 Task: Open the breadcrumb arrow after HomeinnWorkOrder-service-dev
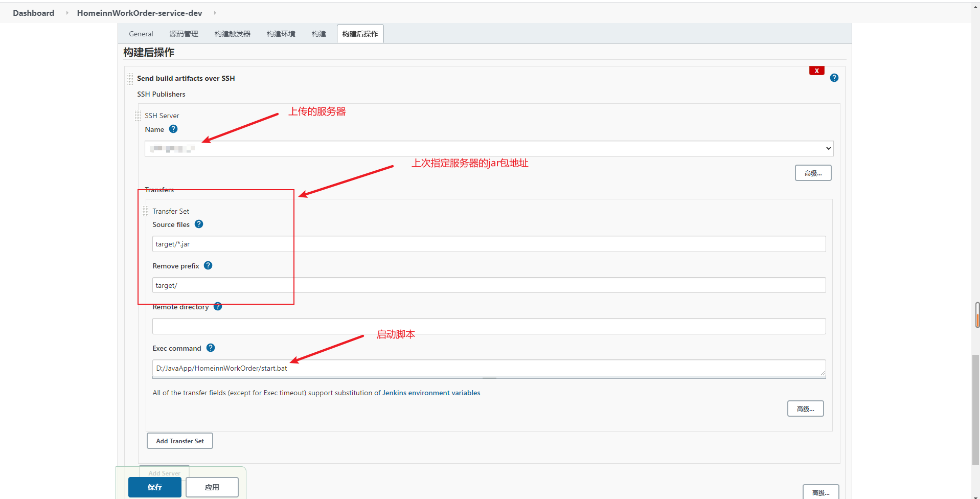[x=215, y=13]
